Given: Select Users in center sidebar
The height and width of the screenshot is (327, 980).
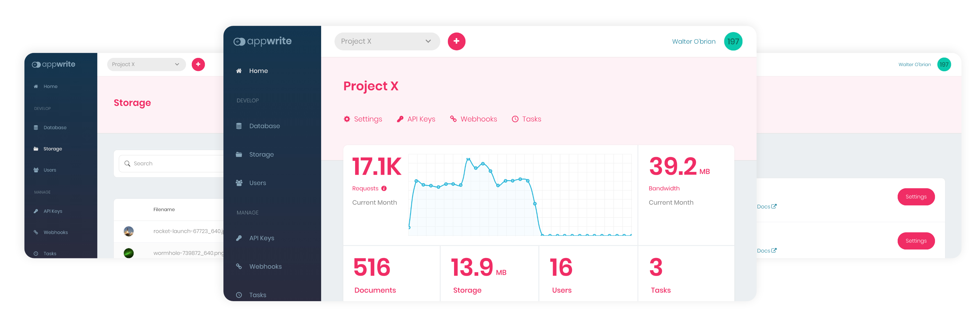Looking at the screenshot, I should coord(257,183).
